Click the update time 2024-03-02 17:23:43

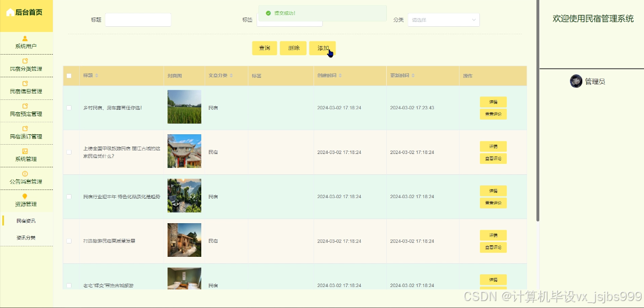pyautogui.click(x=412, y=108)
